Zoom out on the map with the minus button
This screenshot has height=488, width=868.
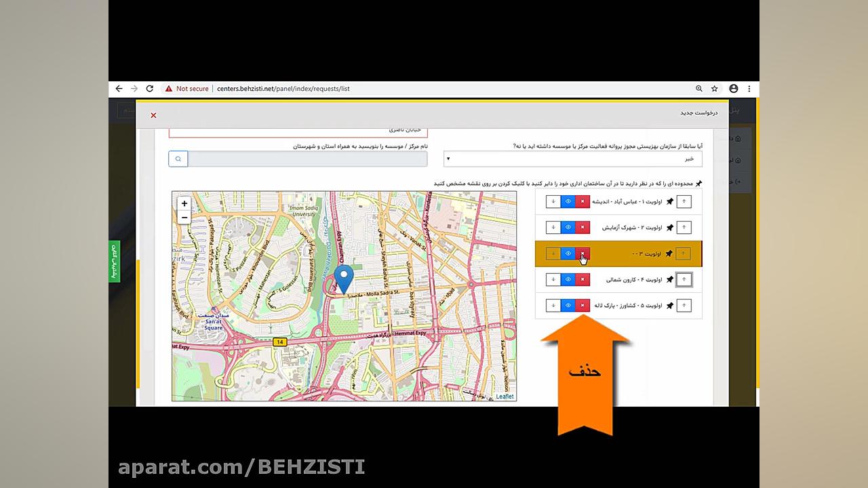click(184, 218)
